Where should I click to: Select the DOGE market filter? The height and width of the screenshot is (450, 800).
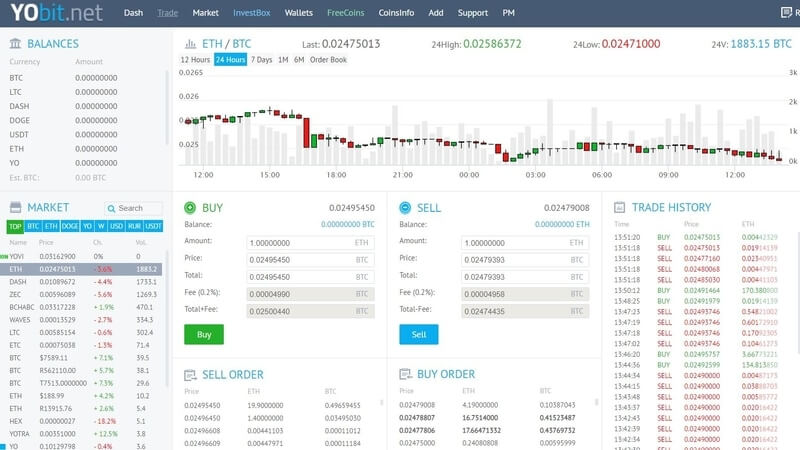tap(70, 226)
